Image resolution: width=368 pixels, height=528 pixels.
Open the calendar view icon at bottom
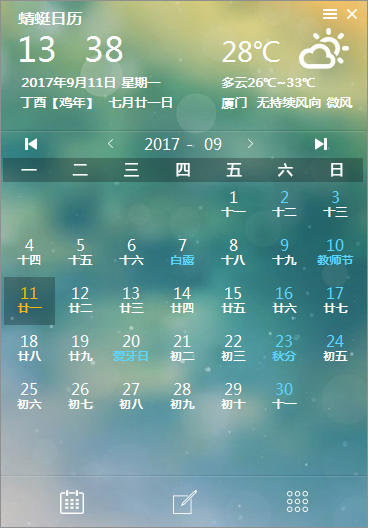72,502
